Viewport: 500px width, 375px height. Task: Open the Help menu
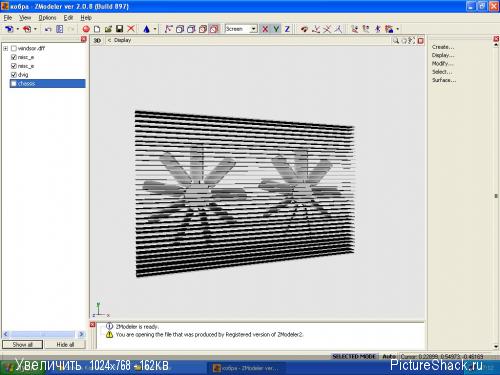click(x=86, y=18)
